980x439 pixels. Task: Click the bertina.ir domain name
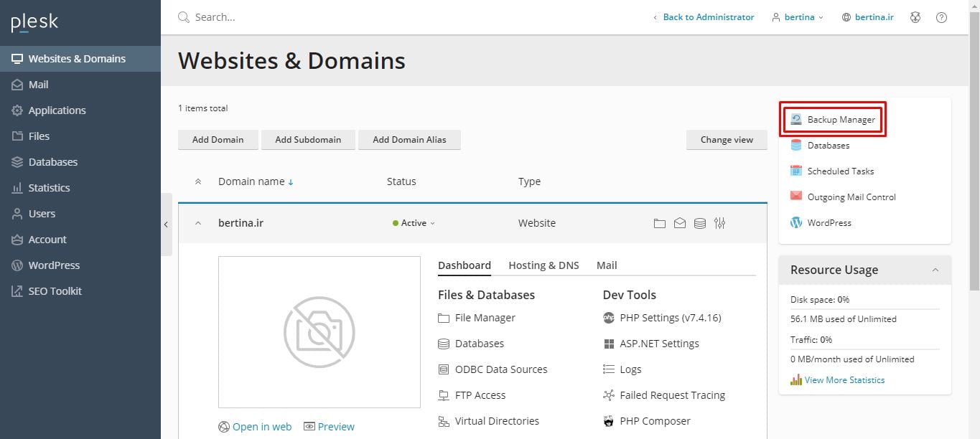pyautogui.click(x=241, y=223)
